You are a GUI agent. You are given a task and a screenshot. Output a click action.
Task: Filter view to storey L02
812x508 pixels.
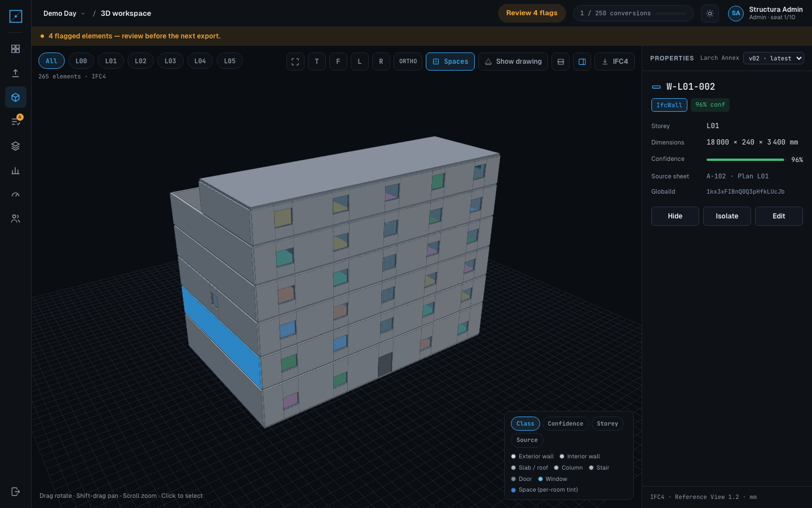140,61
